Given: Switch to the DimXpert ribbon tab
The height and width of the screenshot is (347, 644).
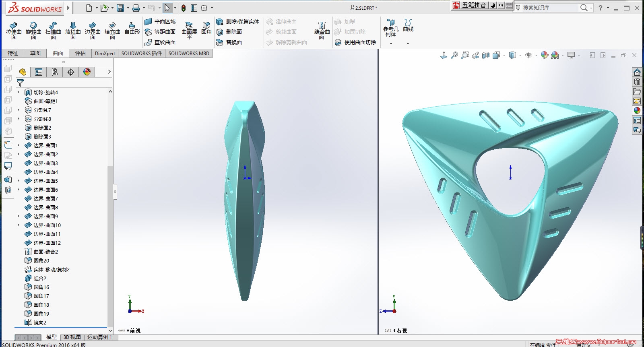Looking at the screenshot, I should point(105,53).
